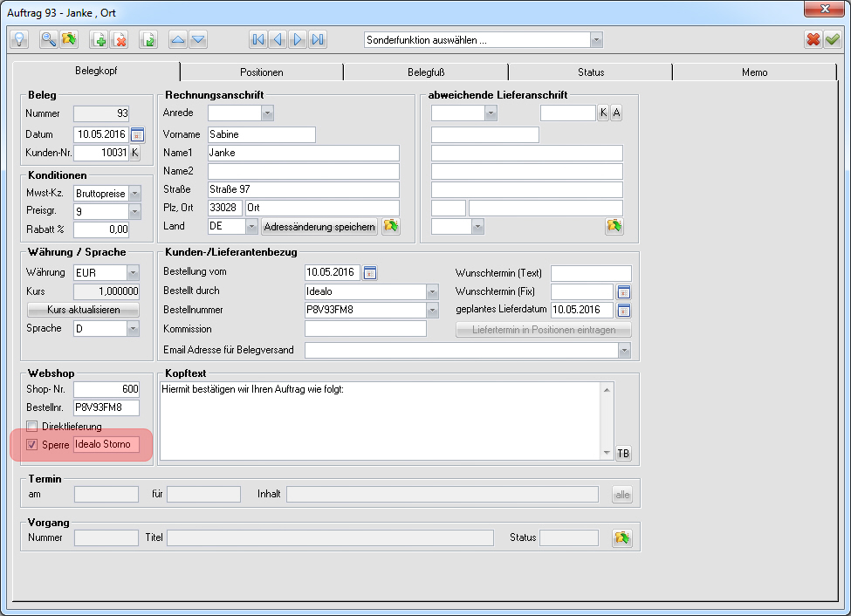Cancel with the red X toolbar icon
This screenshot has height=616, width=851.
(813, 39)
